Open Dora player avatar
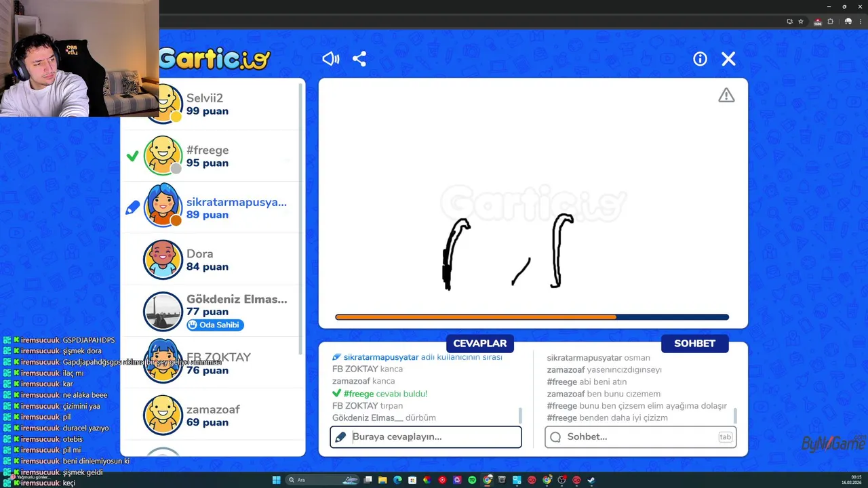The image size is (868, 488). click(x=163, y=260)
